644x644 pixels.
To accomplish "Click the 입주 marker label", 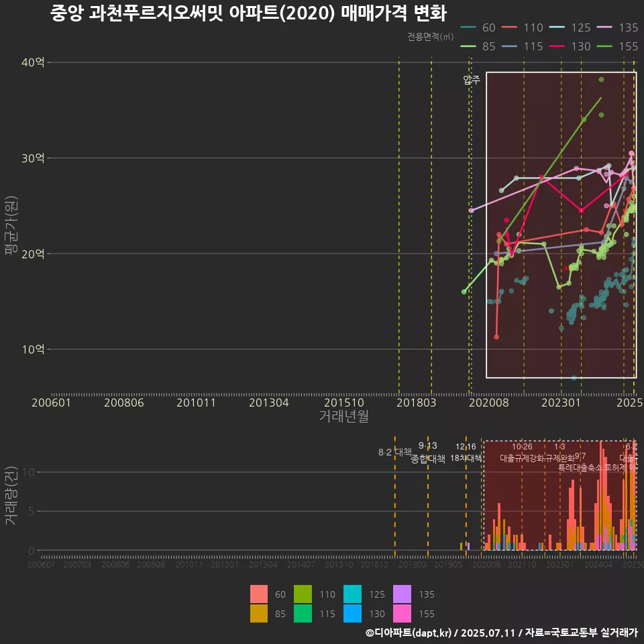I will click(472, 80).
